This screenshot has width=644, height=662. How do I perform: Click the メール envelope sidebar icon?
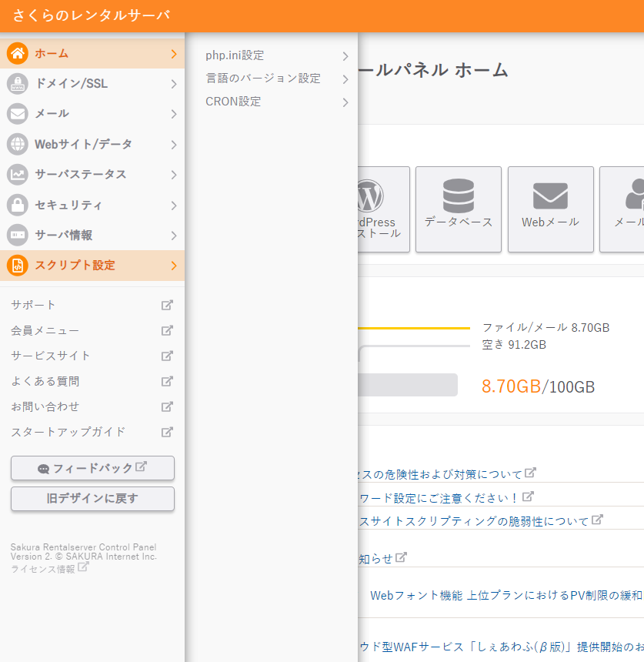pos(17,114)
